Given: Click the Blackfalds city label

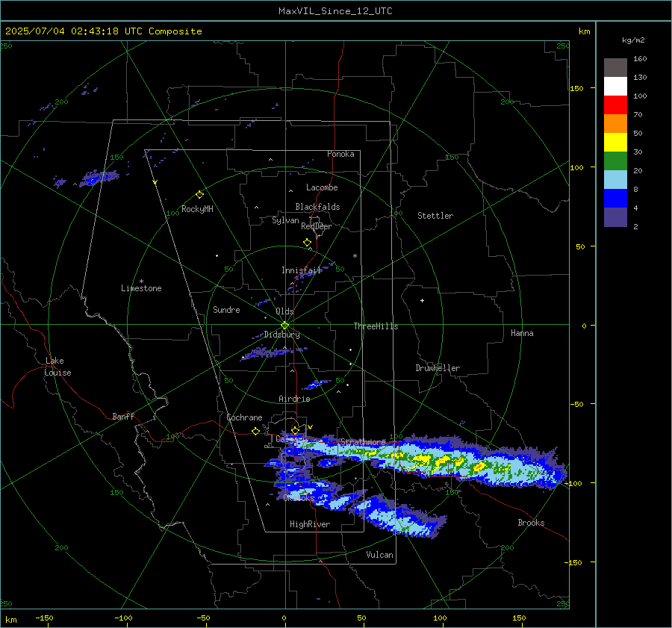Looking at the screenshot, I should [x=317, y=207].
